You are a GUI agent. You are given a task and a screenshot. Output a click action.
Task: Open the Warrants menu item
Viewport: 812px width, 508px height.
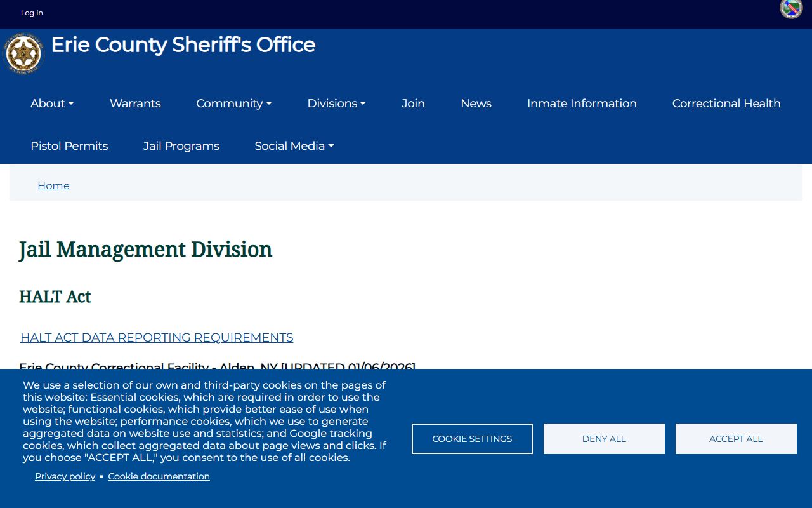(135, 104)
